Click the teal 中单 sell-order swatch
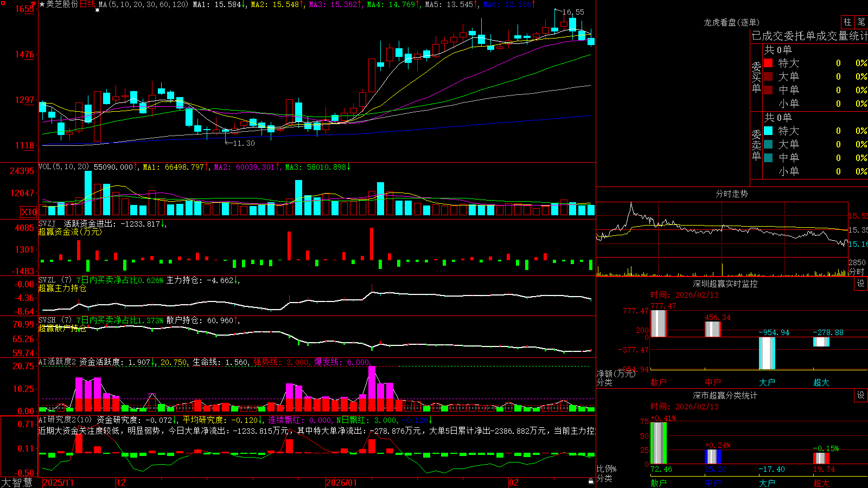Image resolution: width=868 pixels, height=488 pixels. (768, 158)
